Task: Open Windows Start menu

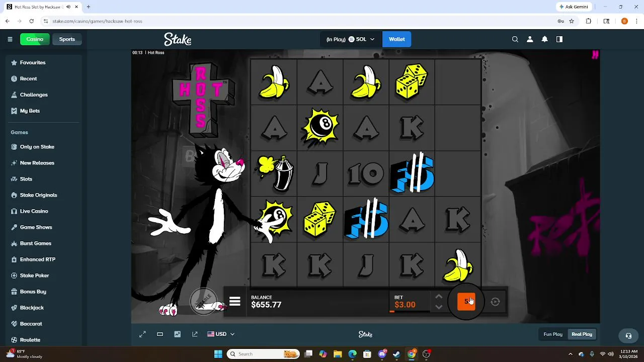Action: [x=218, y=354]
